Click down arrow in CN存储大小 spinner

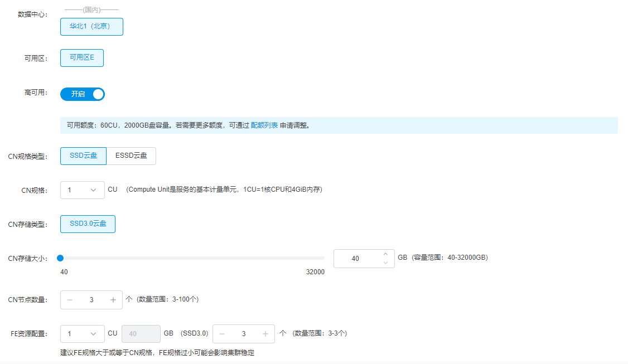coord(385,263)
